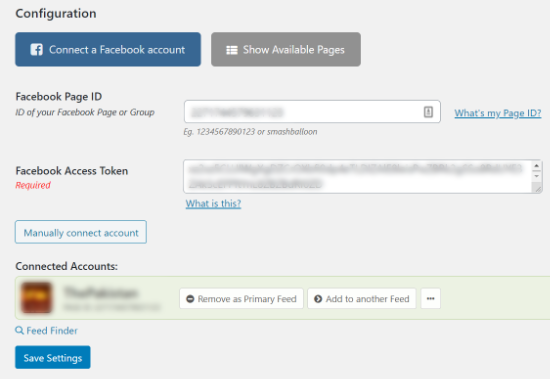550x379 pixels.
Task: Focus the Facebook Page ID field
Action: [x=312, y=112]
